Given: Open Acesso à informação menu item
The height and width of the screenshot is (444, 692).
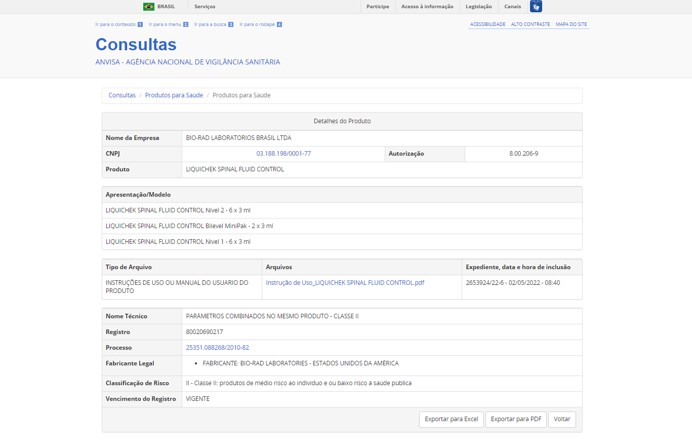Looking at the screenshot, I should click(427, 7).
